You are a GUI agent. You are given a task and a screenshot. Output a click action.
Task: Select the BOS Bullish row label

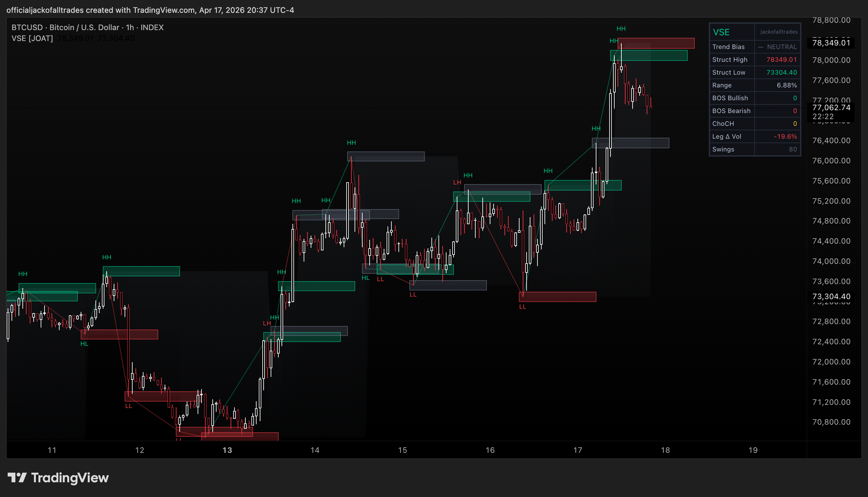[730, 98]
